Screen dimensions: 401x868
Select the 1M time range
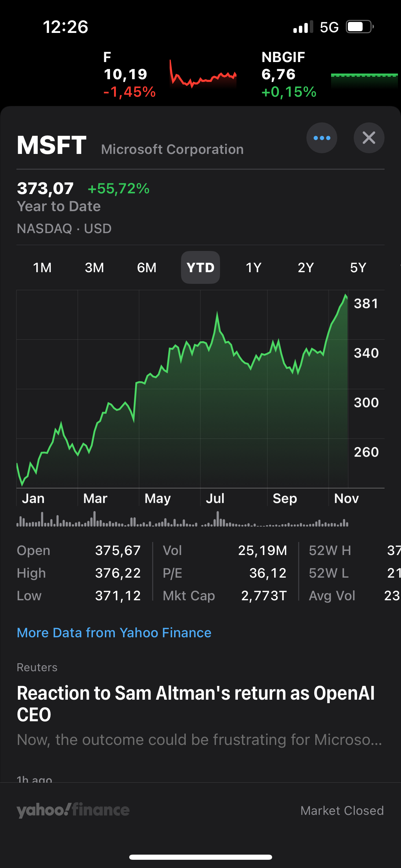click(x=42, y=267)
